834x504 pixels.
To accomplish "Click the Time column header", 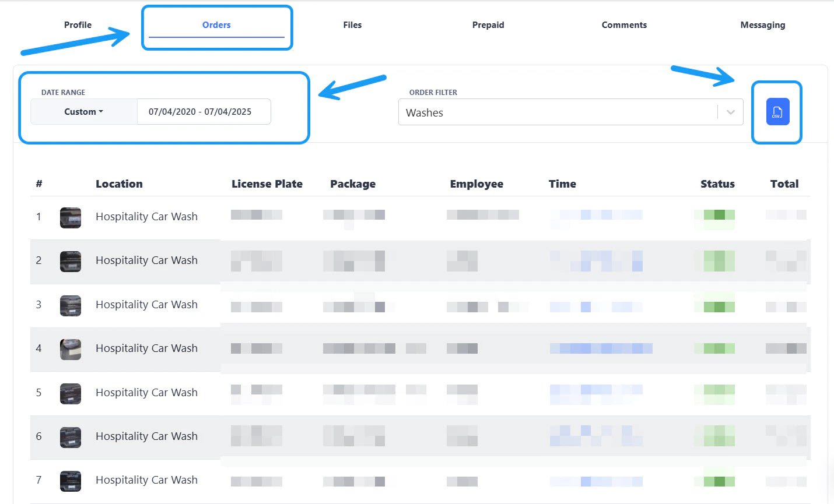I will [x=562, y=184].
